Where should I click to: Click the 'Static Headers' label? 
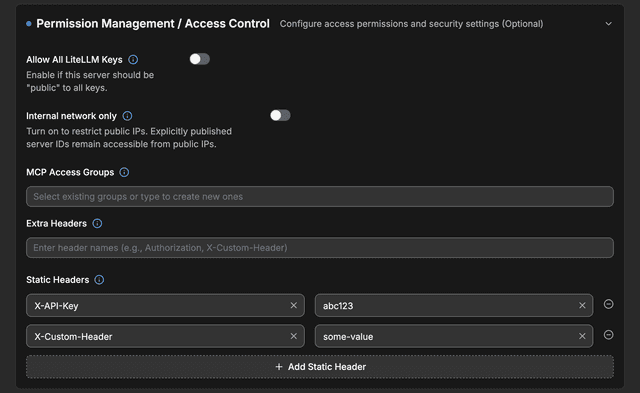(x=58, y=280)
